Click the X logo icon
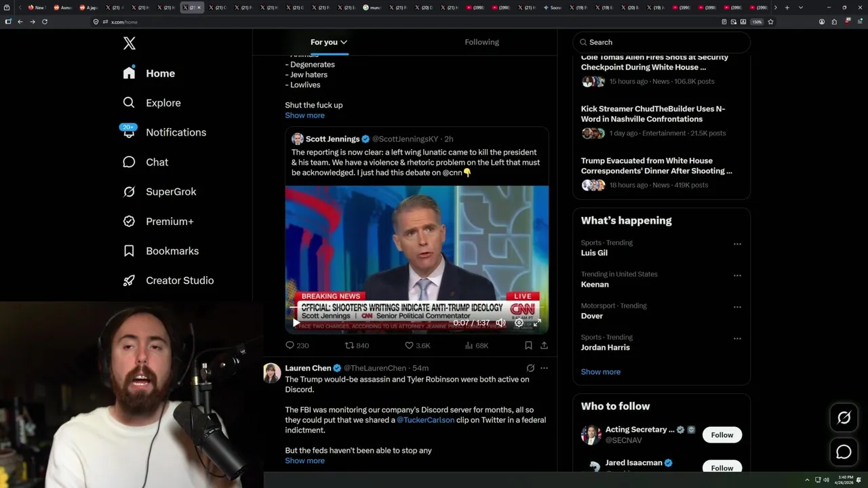Viewport: 868px width, 488px height. coord(130,44)
